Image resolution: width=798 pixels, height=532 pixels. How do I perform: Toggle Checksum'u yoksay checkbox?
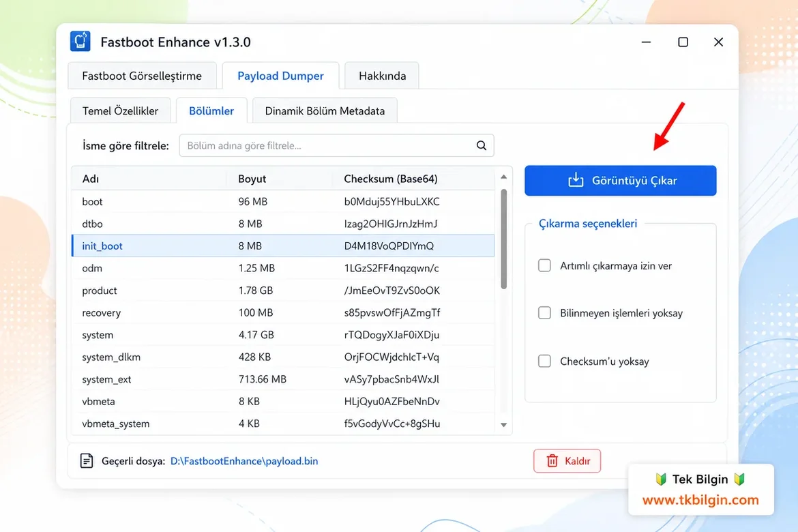tap(544, 361)
